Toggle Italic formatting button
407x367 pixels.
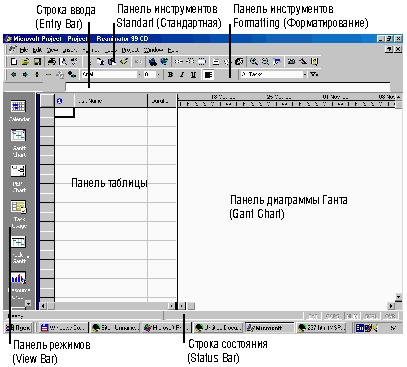click(x=182, y=75)
